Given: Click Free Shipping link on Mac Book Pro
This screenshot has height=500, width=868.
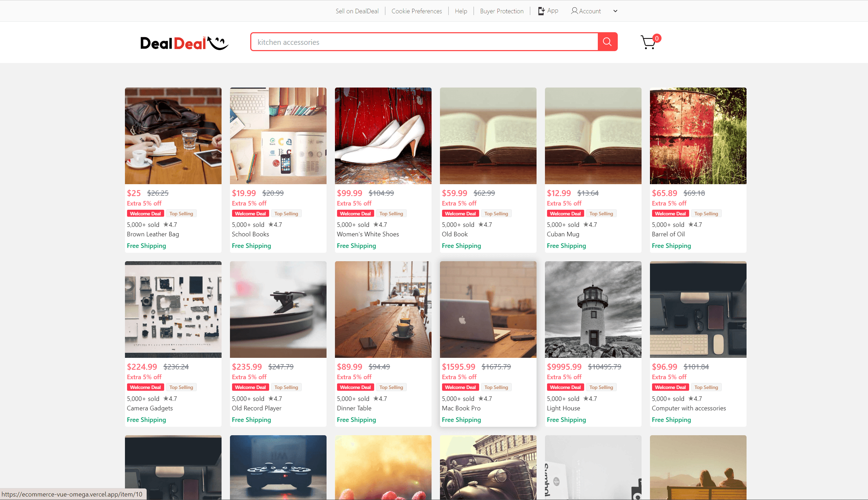Looking at the screenshot, I should [x=462, y=419].
